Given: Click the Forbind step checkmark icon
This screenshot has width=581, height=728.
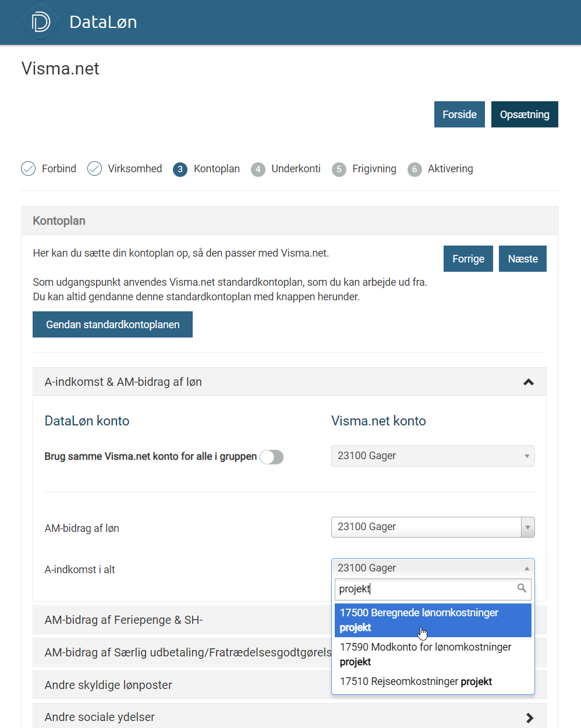Looking at the screenshot, I should 28,169.
